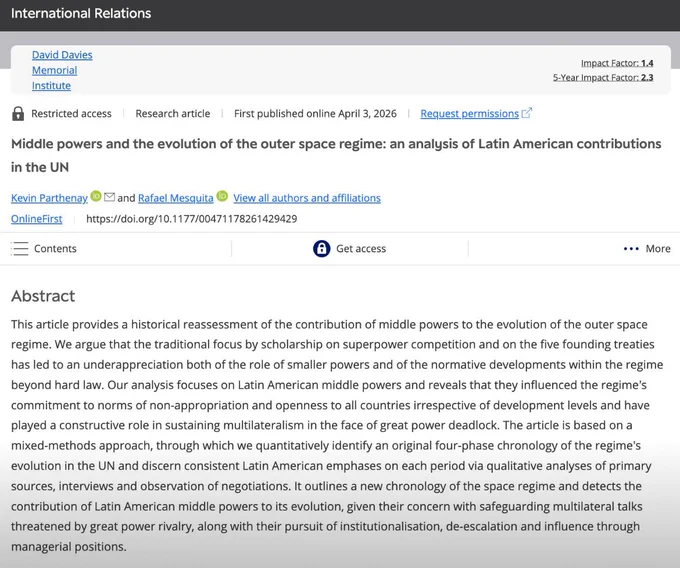Select the Get access tab
This screenshot has height=568, width=680.
[x=350, y=248]
